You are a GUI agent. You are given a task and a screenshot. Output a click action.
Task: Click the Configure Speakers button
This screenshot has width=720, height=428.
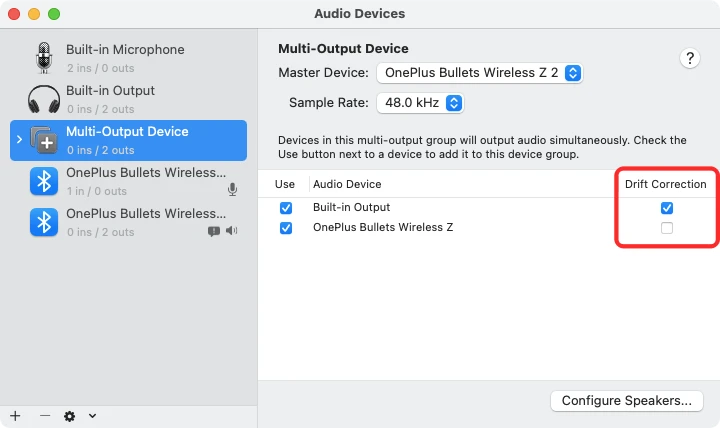coord(626,401)
